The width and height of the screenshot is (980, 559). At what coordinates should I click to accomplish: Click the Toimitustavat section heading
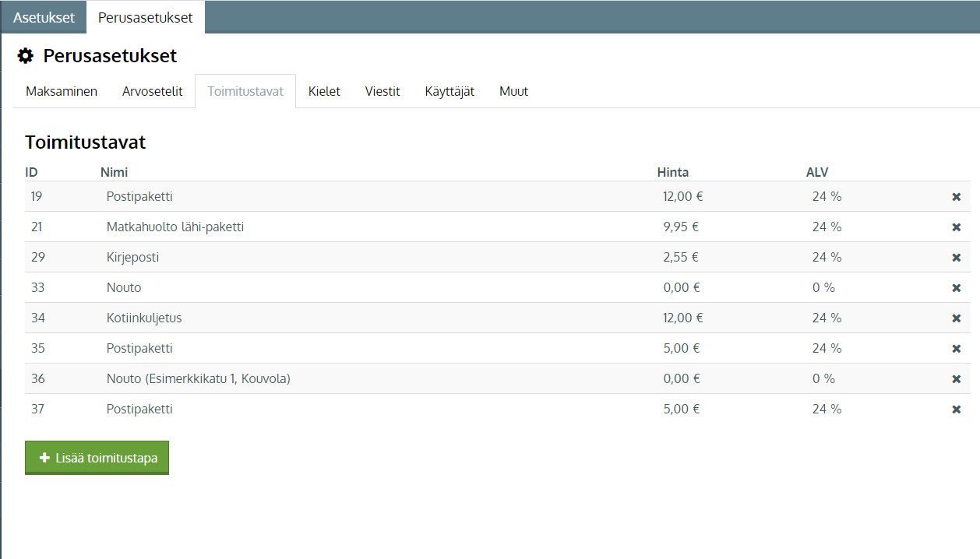[x=86, y=142]
